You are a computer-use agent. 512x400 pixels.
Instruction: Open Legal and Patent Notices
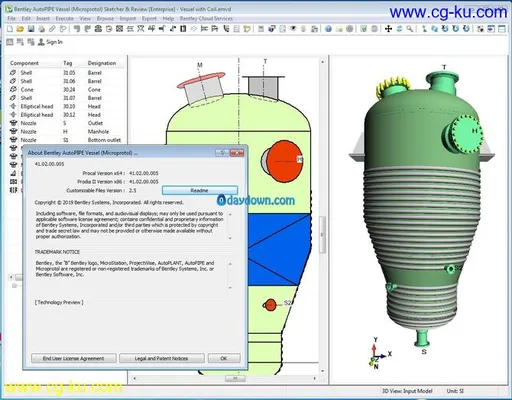(162, 358)
